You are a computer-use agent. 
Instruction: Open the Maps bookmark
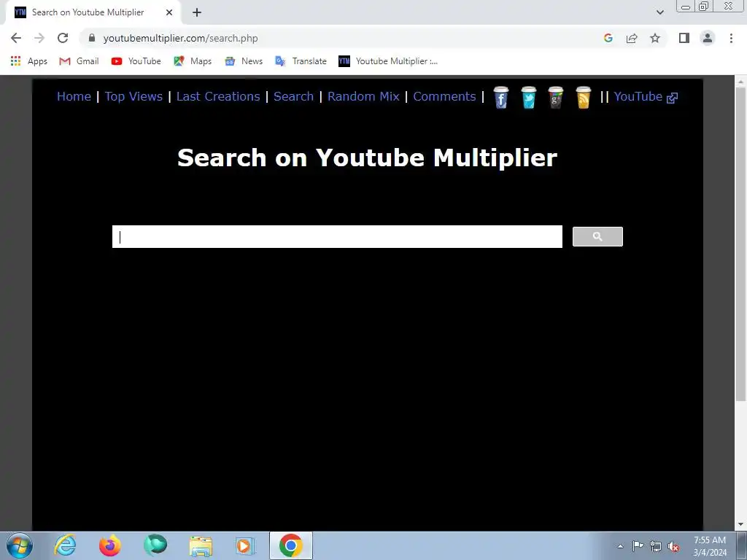point(193,61)
